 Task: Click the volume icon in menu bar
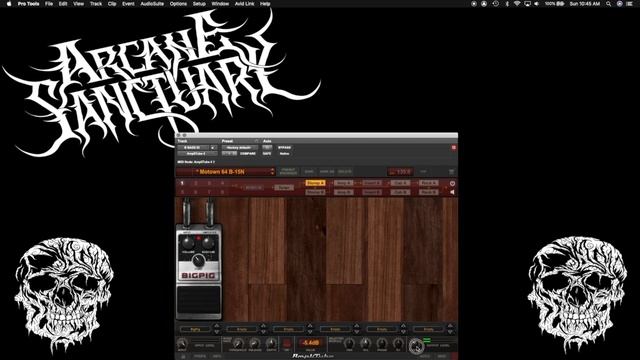[537, 4]
